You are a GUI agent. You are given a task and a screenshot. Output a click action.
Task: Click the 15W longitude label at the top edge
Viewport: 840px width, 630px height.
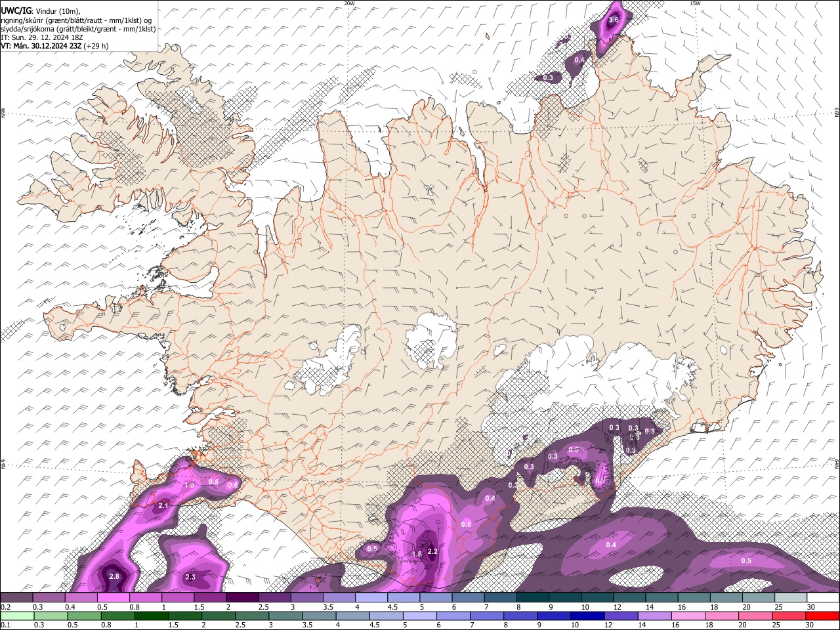click(x=695, y=3)
